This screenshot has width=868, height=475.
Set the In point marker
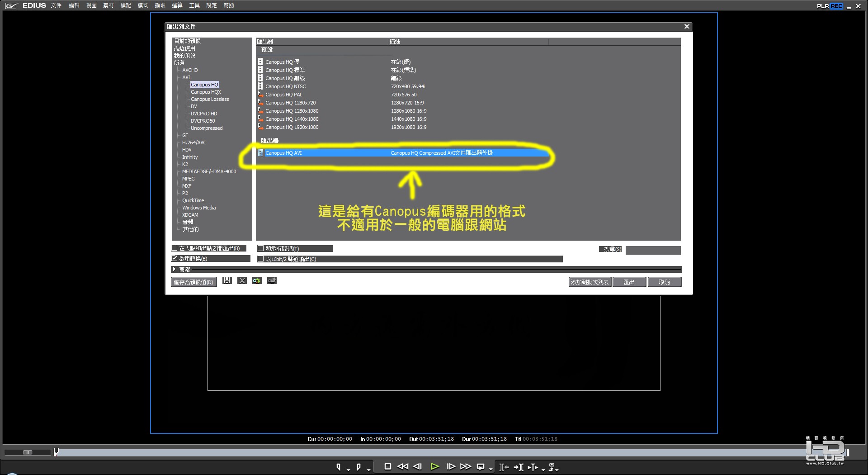339,467
